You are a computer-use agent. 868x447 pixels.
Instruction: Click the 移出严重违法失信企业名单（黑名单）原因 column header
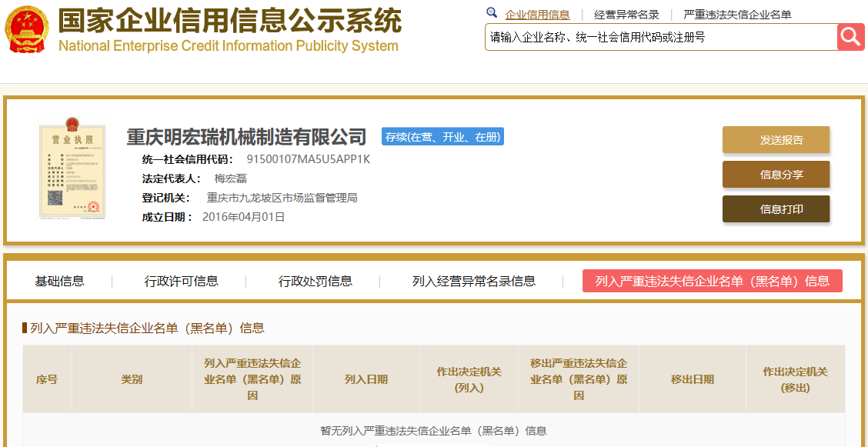tap(579, 379)
